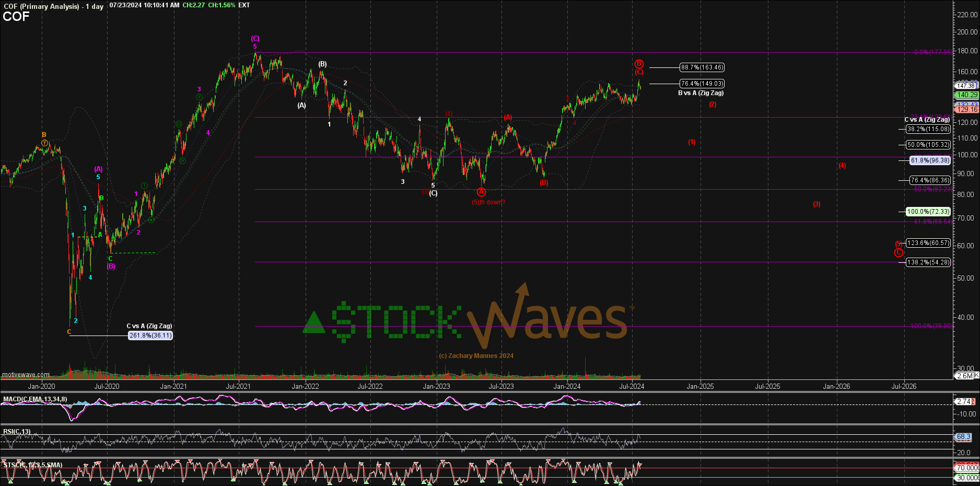Click the blue 68.3 RSI value tag
980x486 pixels.
coord(963,436)
